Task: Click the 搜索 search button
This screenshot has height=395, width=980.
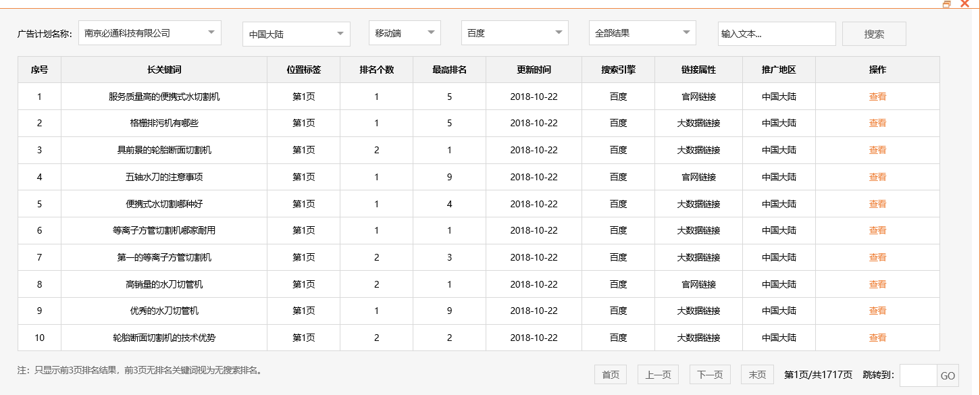Action: point(873,33)
